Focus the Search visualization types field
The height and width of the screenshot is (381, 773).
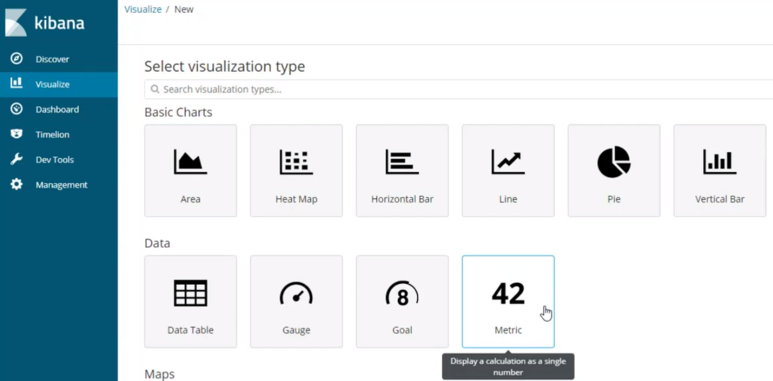point(458,89)
